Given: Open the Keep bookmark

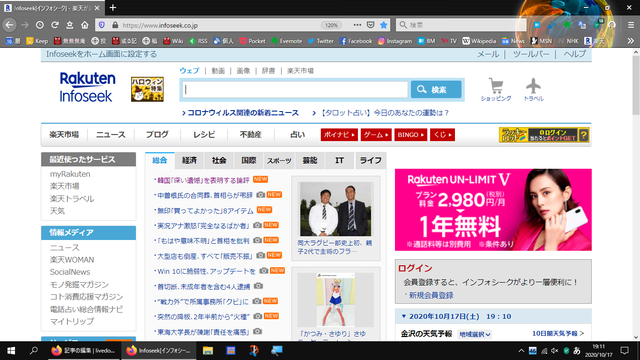Looking at the screenshot, I should coord(37,41).
